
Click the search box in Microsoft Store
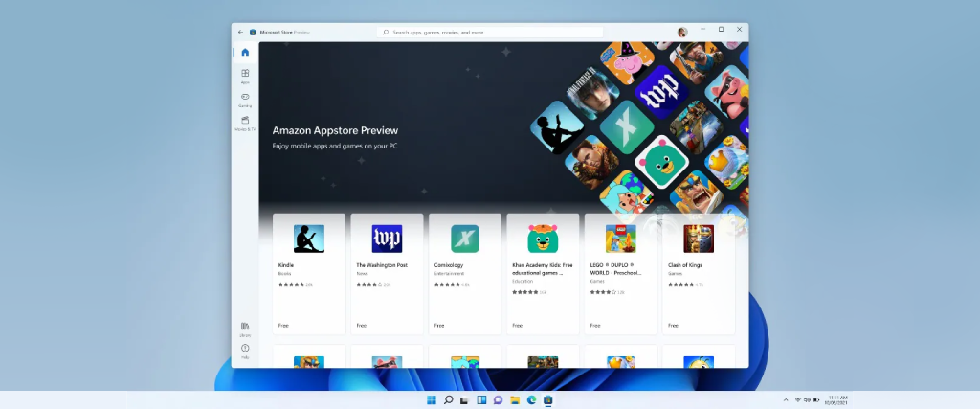tap(490, 32)
